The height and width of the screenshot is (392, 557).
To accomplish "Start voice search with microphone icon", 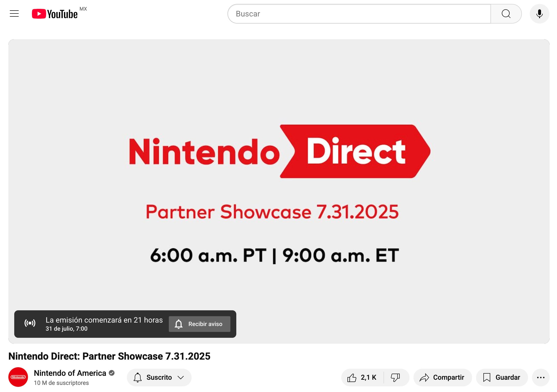I will coord(539,14).
